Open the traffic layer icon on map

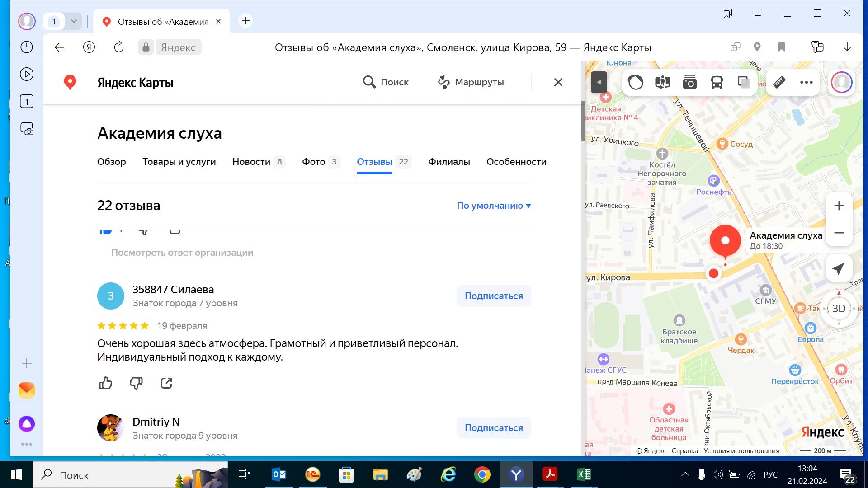point(635,82)
